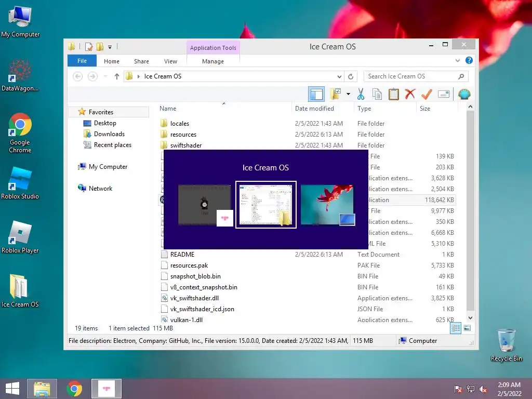Click the search magnifier icon
Viewport: 532px width, 399px height.
[461, 76]
